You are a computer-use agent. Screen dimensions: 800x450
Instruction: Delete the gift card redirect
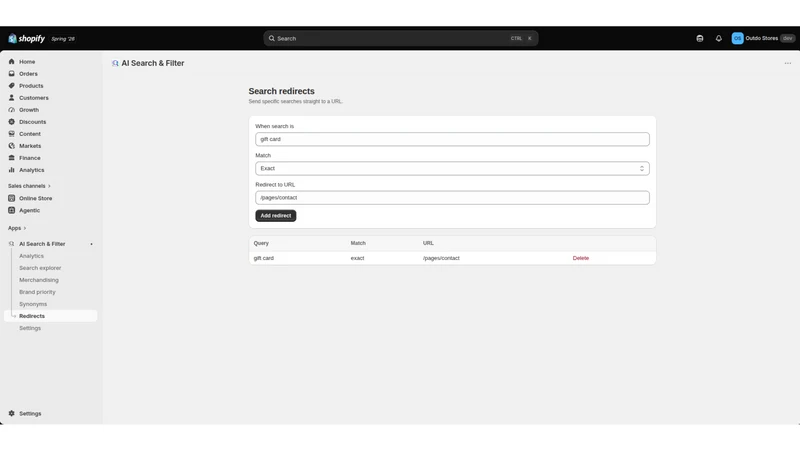point(581,258)
